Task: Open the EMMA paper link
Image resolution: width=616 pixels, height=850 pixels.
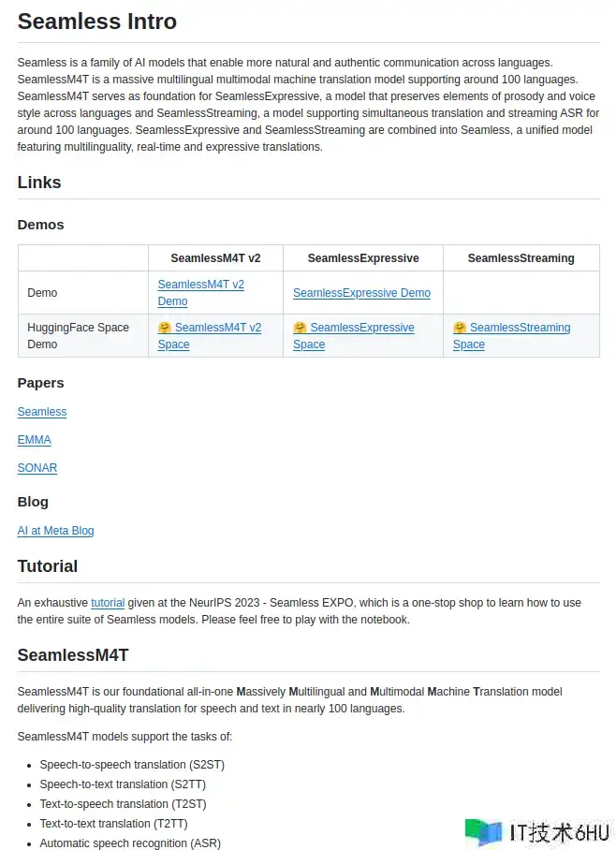Action: [x=34, y=440]
